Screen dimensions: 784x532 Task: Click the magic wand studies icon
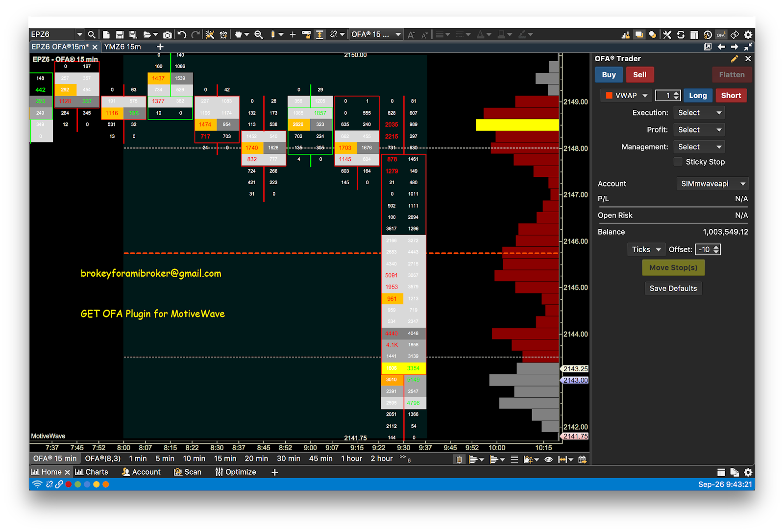point(210,34)
